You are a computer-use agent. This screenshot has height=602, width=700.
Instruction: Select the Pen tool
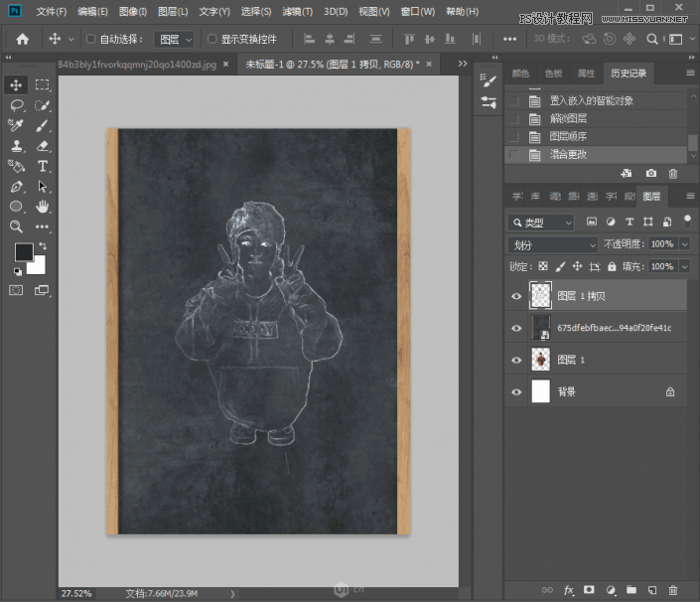pyautogui.click(x=16, y=186)
